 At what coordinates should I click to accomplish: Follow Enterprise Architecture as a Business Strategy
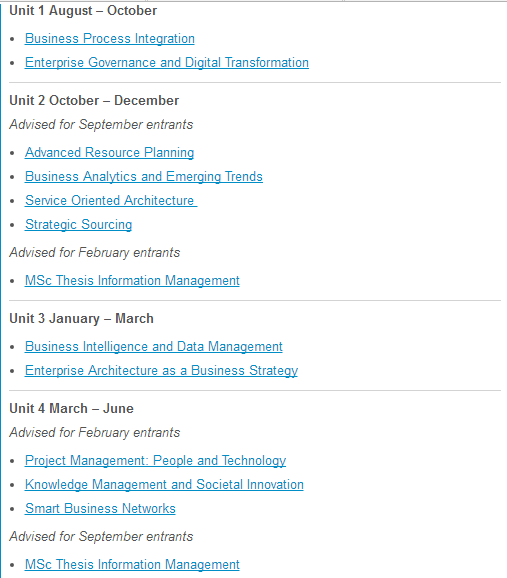(x=161, y=370)
